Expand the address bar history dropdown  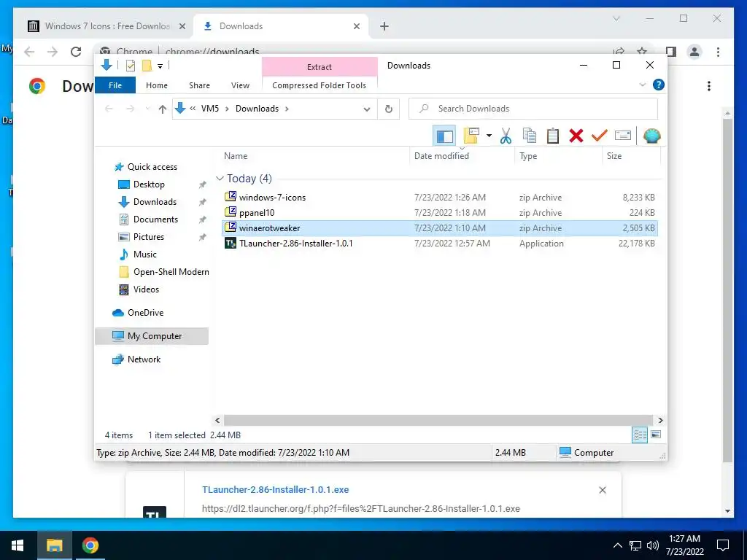pos(367,109)
